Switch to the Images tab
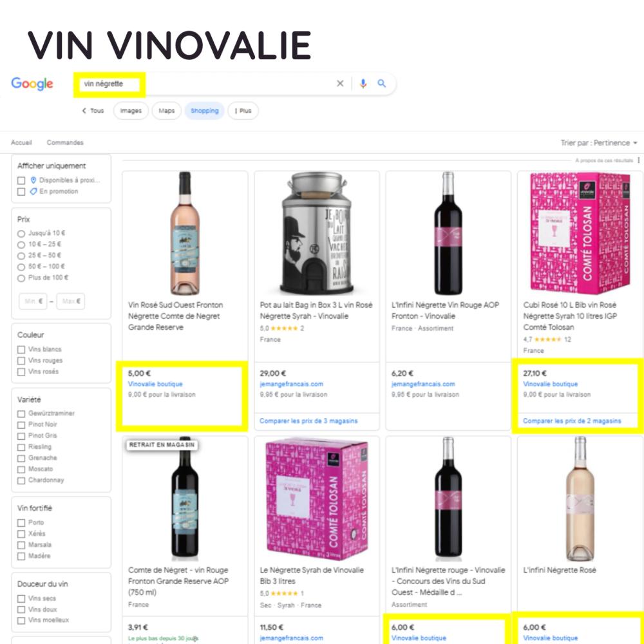The width and height of the screenshot is (644, 644). click(x=131, y=111)
